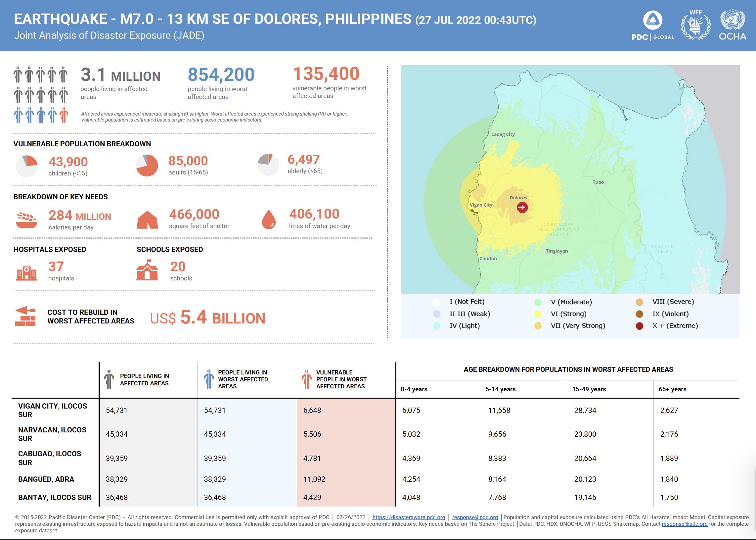Click the WFP logo in header
Screen dimensions: 756x540
[695, 25]
